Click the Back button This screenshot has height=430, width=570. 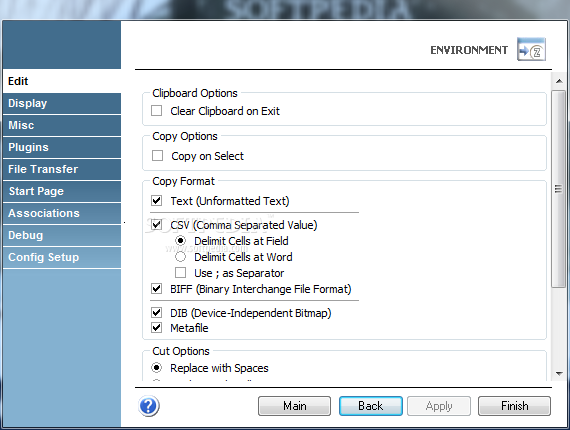click(x=371, y=406)
